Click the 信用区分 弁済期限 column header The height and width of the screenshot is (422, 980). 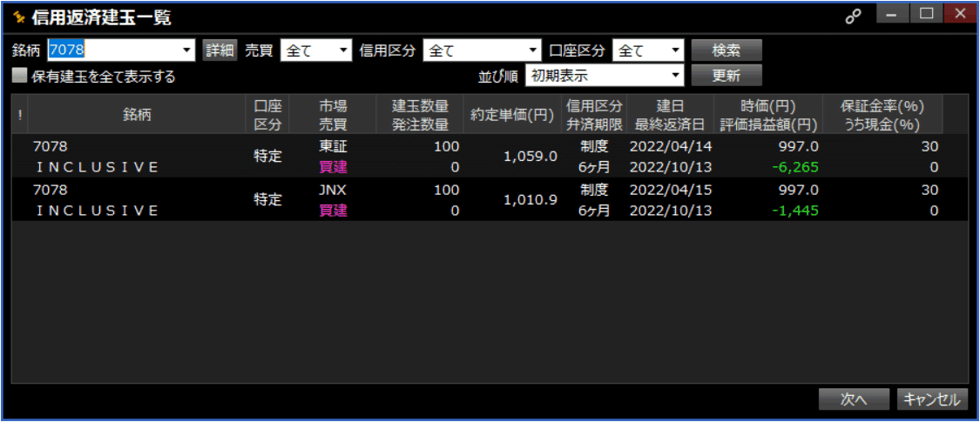[x=594, y=114]
